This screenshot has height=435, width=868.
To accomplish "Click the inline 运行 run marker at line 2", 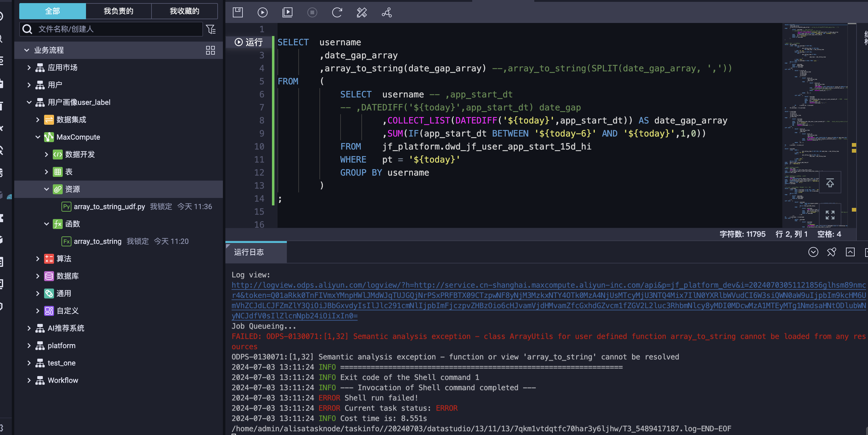I will coord(249,42).
